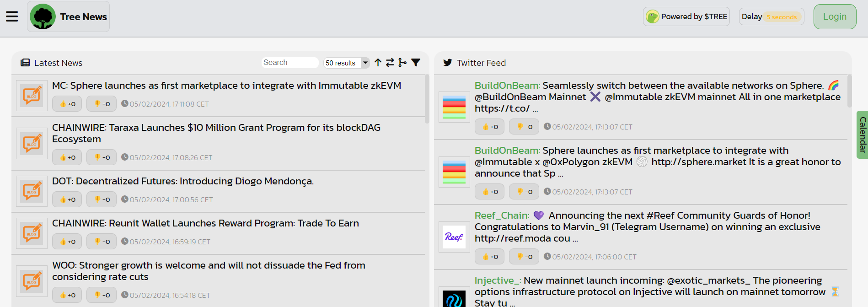The height and width of the screenshot is (307, 868).
Task: Click blog icon for Reunit Wallet news
Action: (x=32, y=233)
